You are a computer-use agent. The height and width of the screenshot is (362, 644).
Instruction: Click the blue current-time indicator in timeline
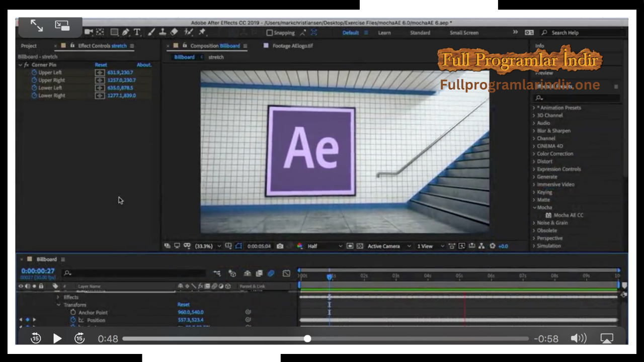click(x=330, y=277)
